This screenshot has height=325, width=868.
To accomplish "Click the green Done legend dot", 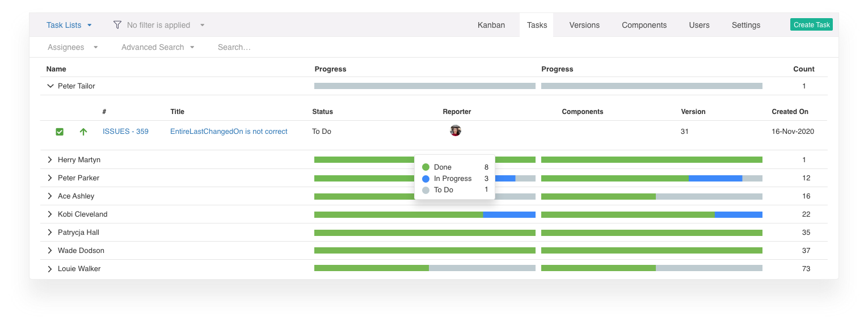I will [x=425, y=167].
